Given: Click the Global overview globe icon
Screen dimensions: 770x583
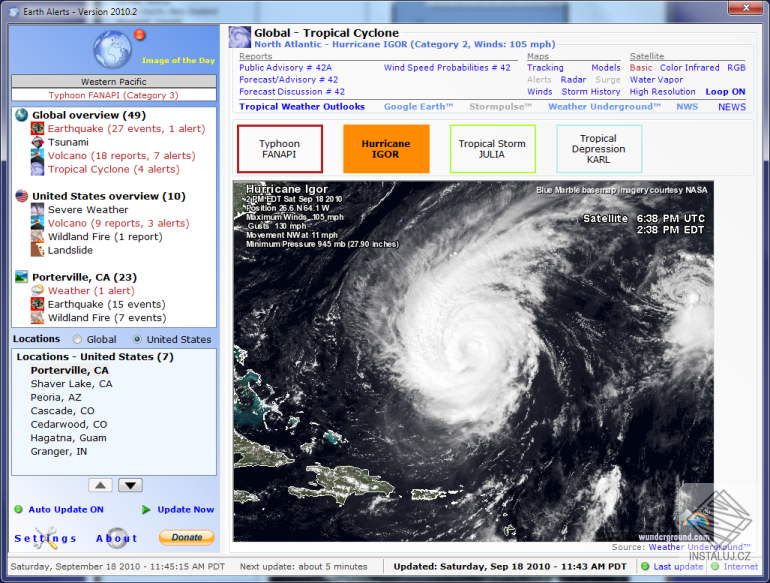Looking at the screenshot, I should [x=22, y=115].
